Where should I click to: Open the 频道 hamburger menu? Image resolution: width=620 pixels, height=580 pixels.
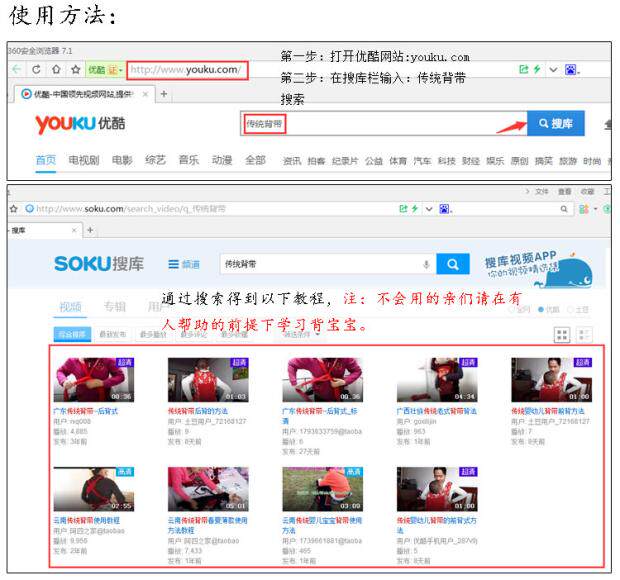[184, 264]
